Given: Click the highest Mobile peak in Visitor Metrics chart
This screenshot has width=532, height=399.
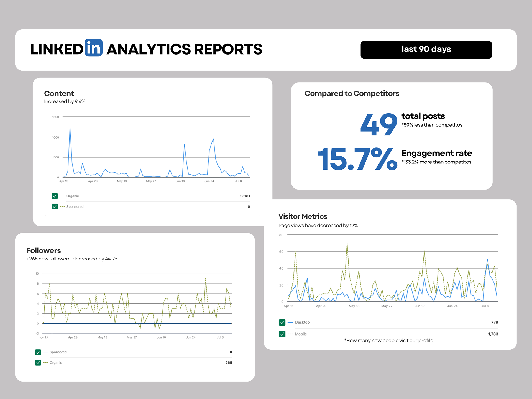Looking at the screenshot, I should [x=347, y=244].
